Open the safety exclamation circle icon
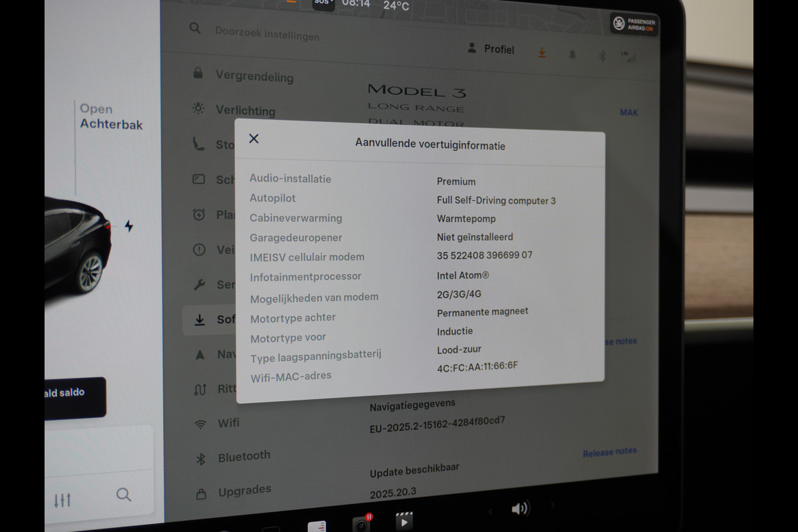The height and width of the screenshot is (532, 798). pos(199,249)
